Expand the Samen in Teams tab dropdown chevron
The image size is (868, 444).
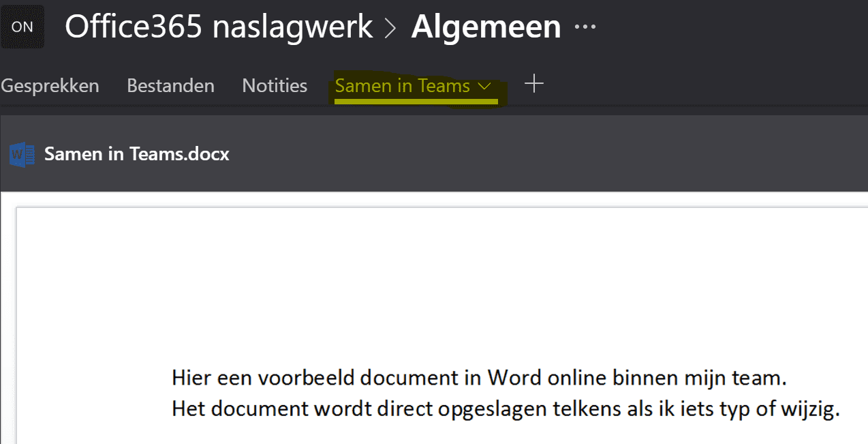point(484,87)
